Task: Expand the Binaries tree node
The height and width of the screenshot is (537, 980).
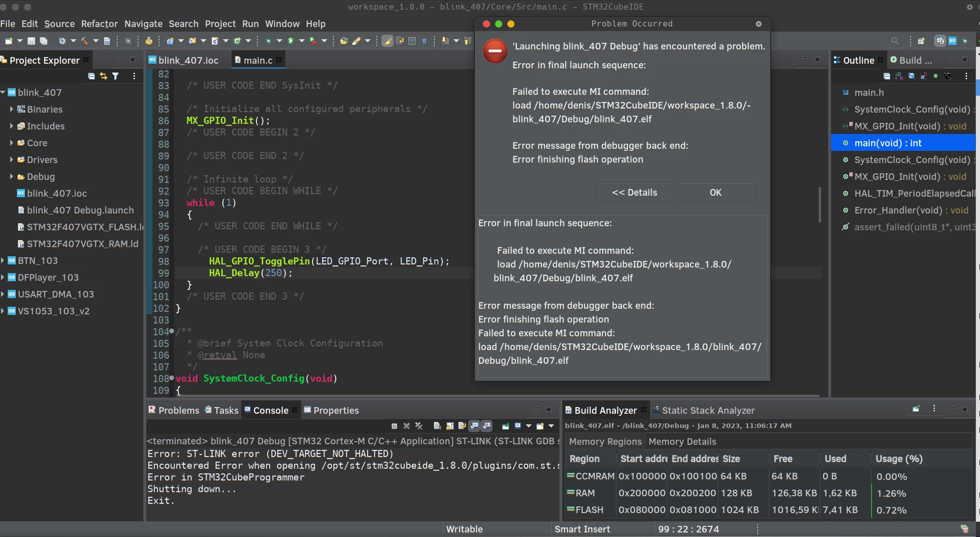Action: [x=11, y=109]
